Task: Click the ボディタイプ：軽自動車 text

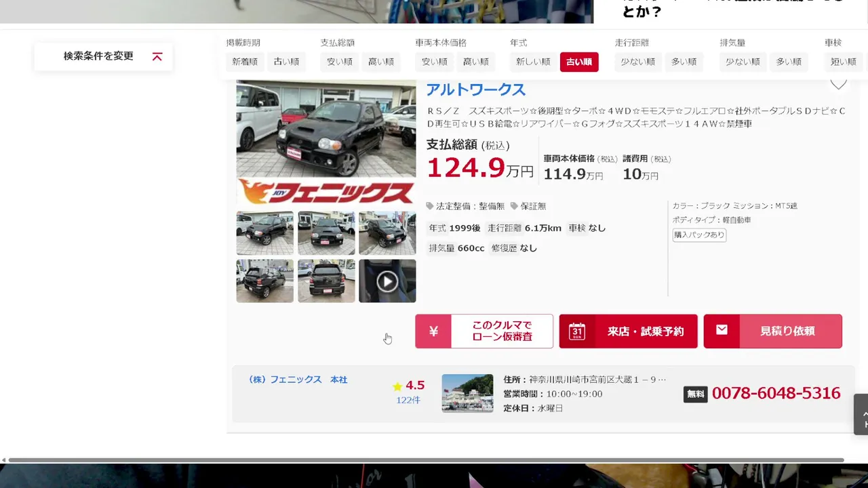Action: (711, 220)
